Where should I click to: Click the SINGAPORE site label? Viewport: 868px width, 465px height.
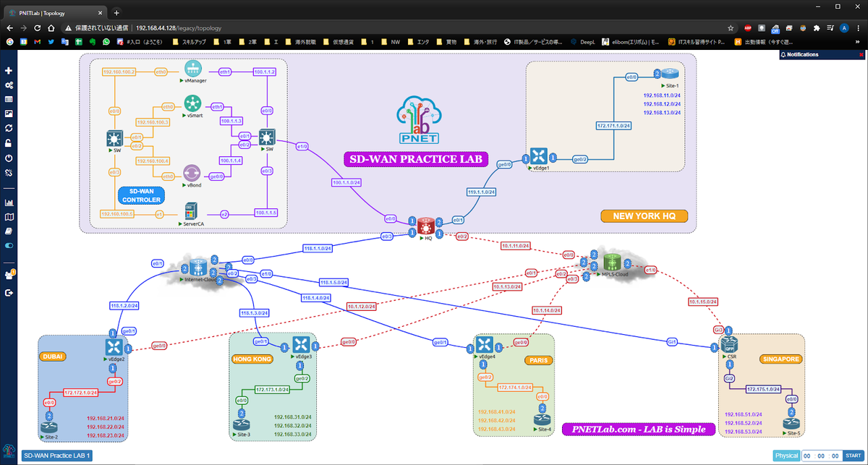coord(780,359)
